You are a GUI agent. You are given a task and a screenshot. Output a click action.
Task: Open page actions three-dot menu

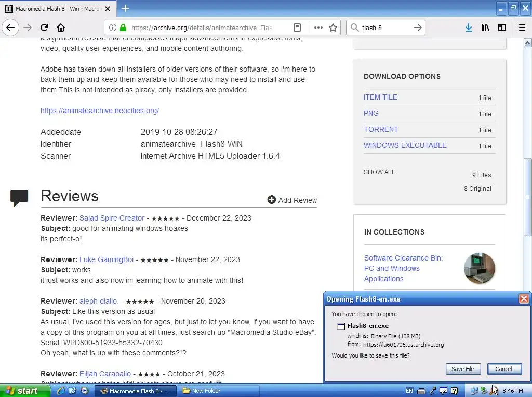pos(318,28)
